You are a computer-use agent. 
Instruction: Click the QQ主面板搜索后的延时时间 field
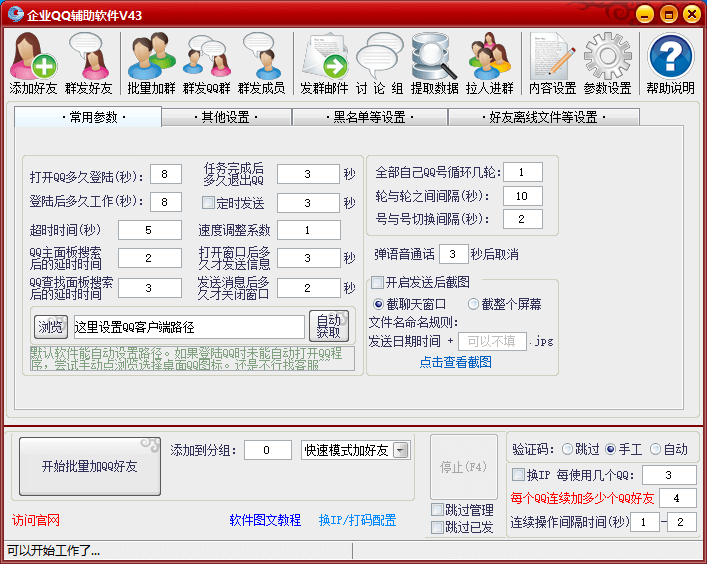[x=150, y=258]
